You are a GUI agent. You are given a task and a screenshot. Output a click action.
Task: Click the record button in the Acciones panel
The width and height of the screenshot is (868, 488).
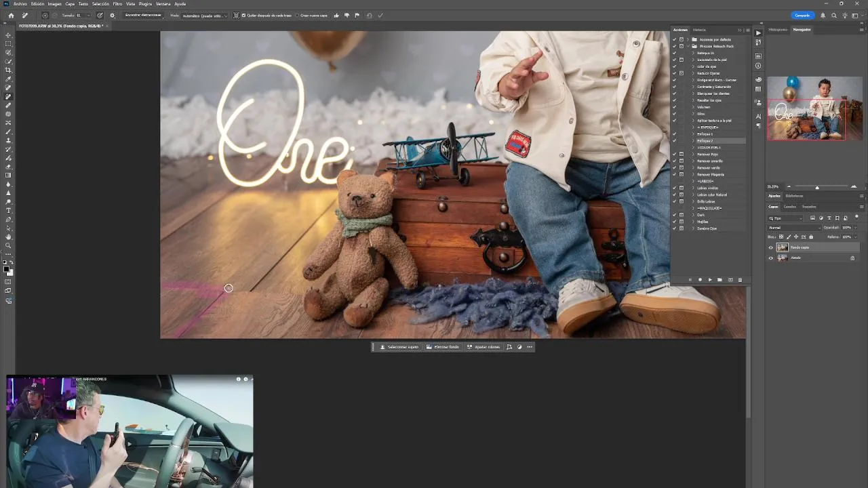pos(700,280)
